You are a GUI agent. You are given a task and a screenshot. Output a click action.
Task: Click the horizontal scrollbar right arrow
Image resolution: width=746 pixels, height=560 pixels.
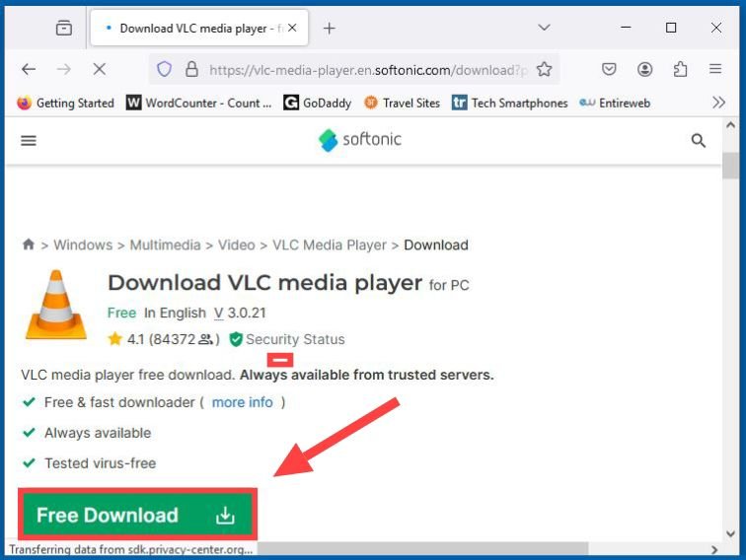point(714,549)
